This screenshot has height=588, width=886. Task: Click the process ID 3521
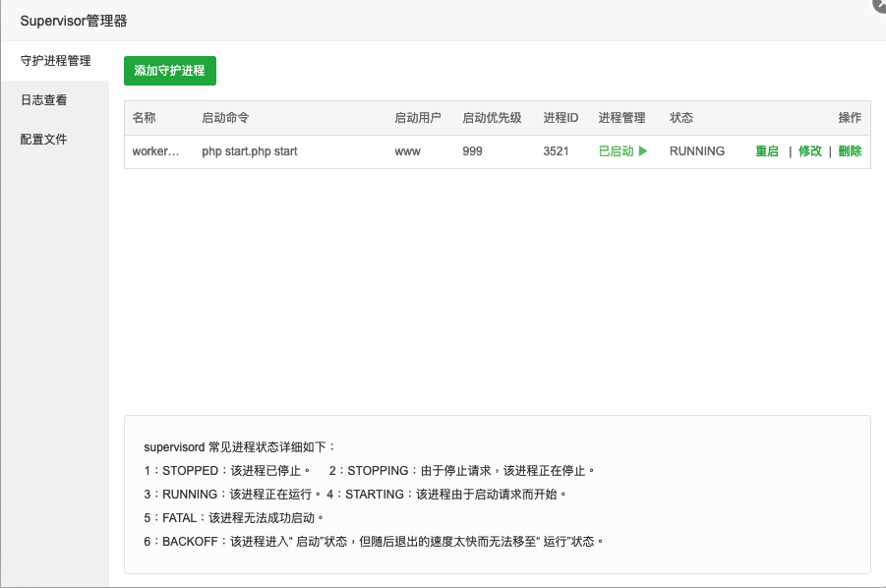point(556,151)
